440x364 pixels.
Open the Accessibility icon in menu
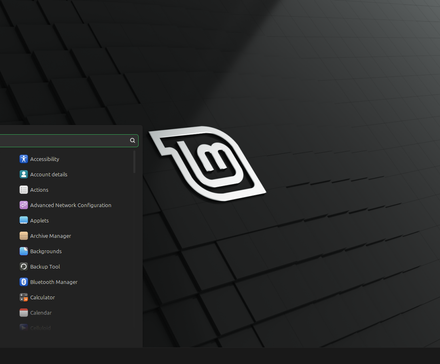(24, 159)
